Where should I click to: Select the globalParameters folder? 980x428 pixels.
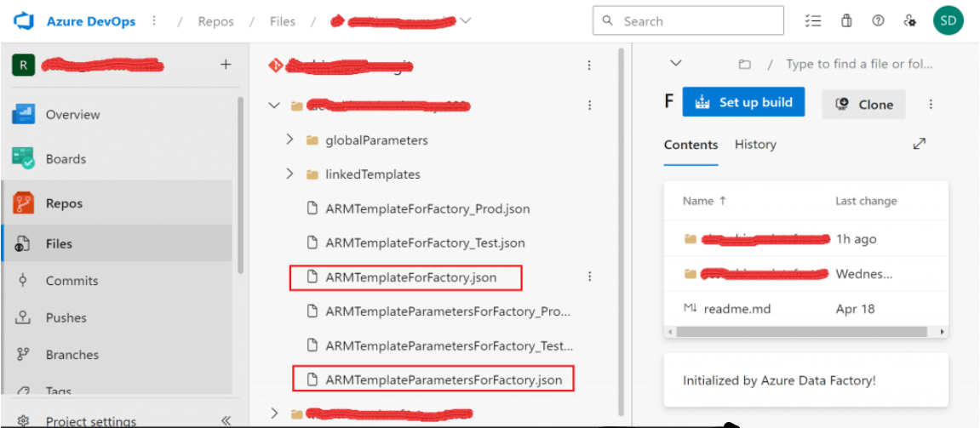point(377,140)
